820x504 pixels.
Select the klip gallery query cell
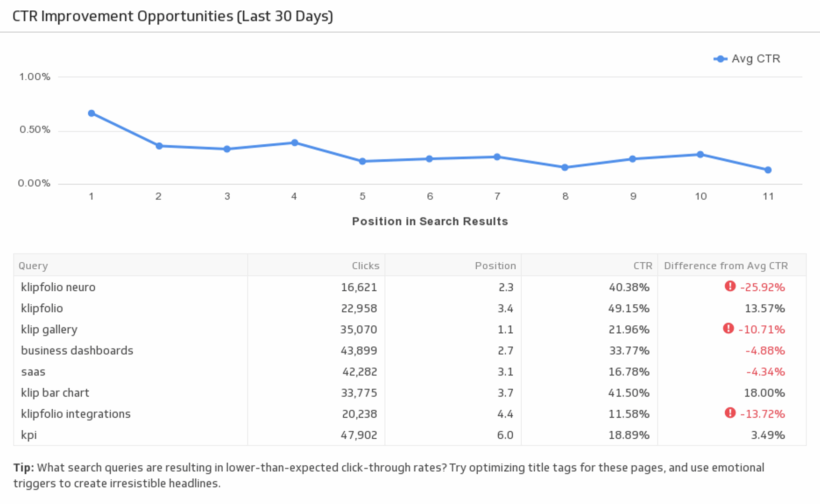pos(49,329)
